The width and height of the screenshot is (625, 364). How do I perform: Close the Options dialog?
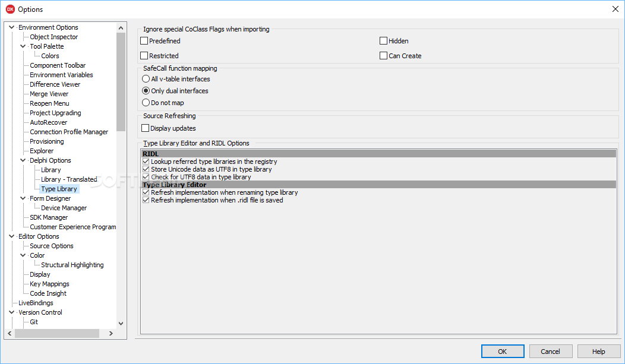[x=615, y=9]
